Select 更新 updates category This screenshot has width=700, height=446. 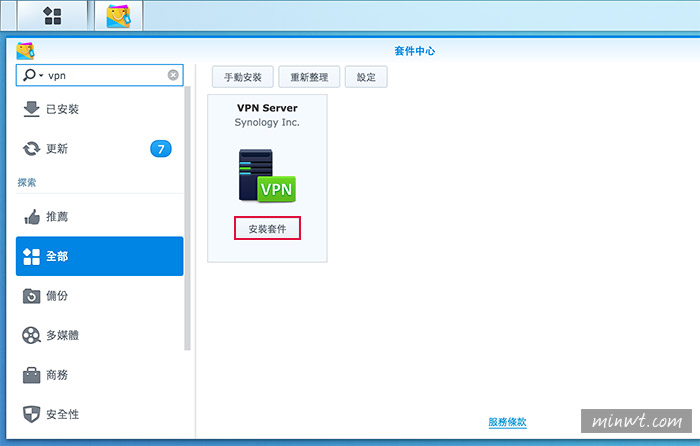coord(100,149)
